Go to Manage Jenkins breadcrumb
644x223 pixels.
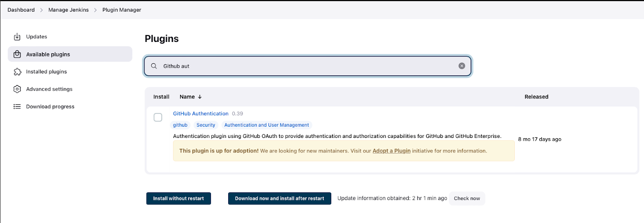(x=68, y=10)
